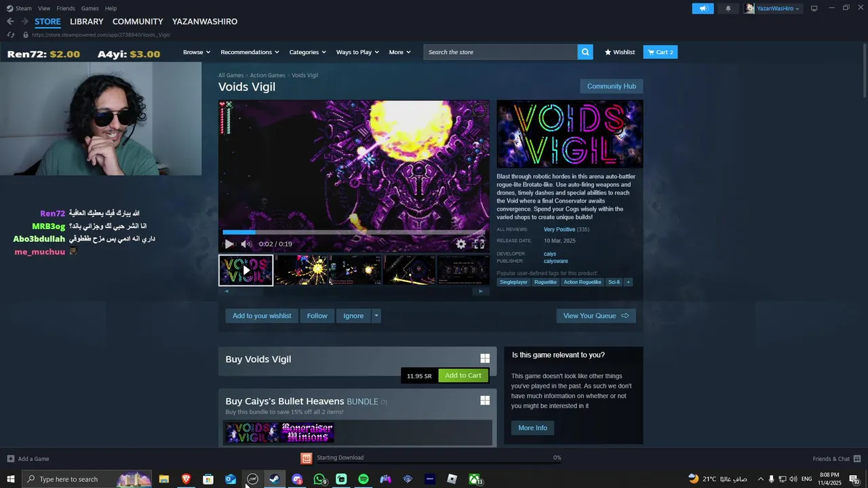Click the More Info button
The height and width of the screenshot is (488, 868).
coord(532,428)
